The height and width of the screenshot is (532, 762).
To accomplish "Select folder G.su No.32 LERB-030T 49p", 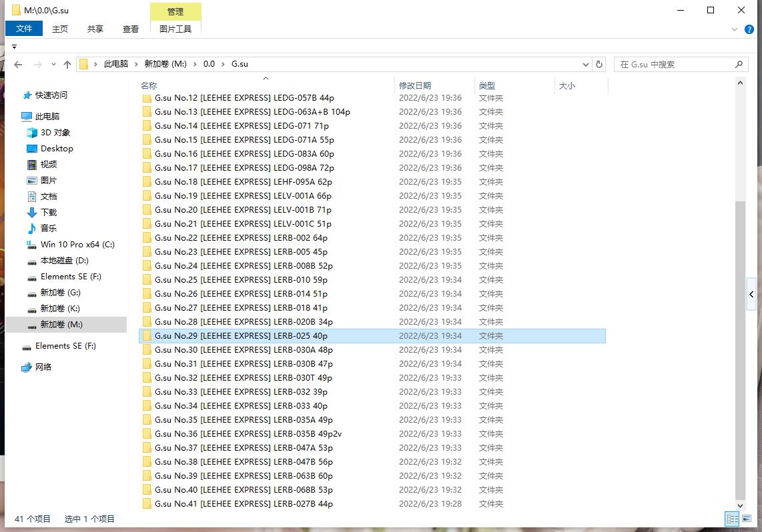I will (372, 377).
